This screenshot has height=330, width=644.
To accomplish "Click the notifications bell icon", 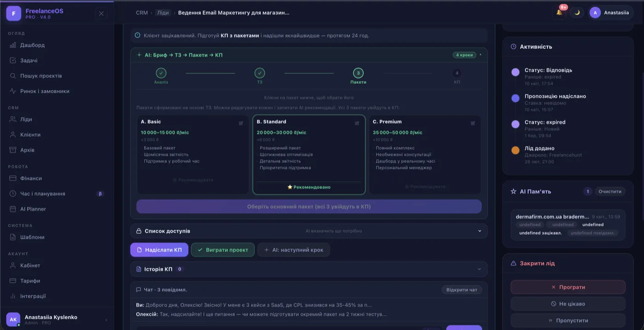I will click(x=559, y=12).
